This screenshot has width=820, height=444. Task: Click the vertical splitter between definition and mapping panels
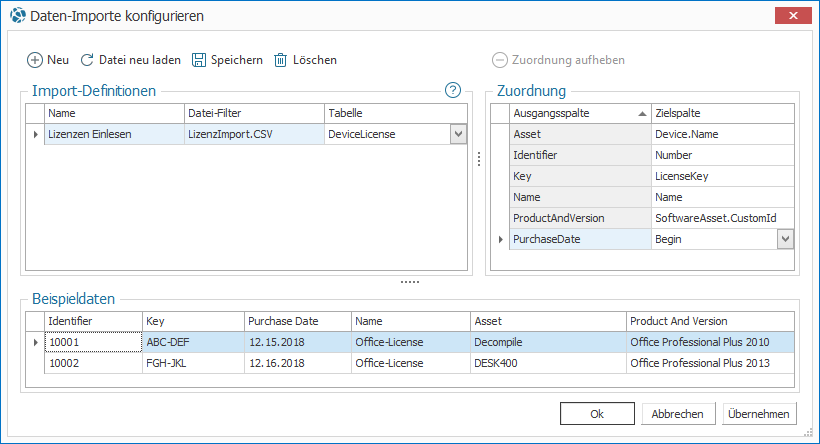click(478, 160)
